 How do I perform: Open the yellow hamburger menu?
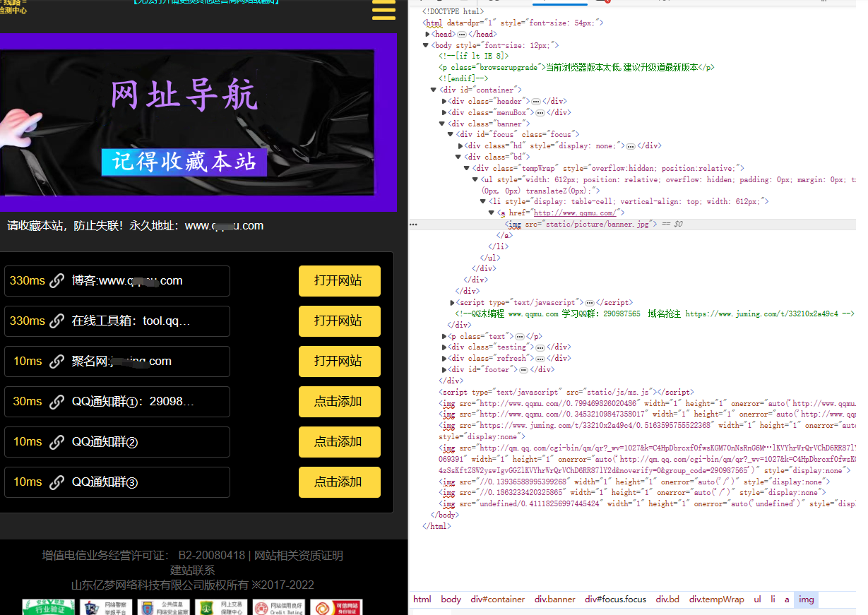click(x=384, y=10)
